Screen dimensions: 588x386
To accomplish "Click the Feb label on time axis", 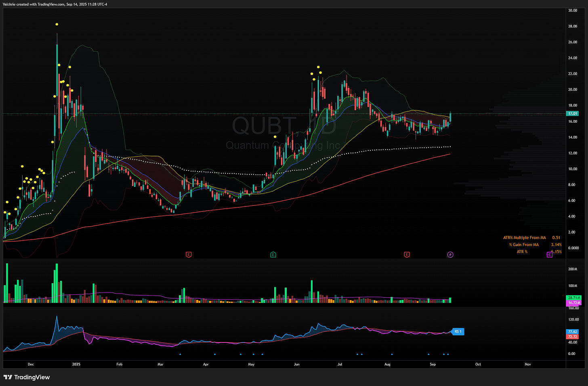I will click(119, 364).
